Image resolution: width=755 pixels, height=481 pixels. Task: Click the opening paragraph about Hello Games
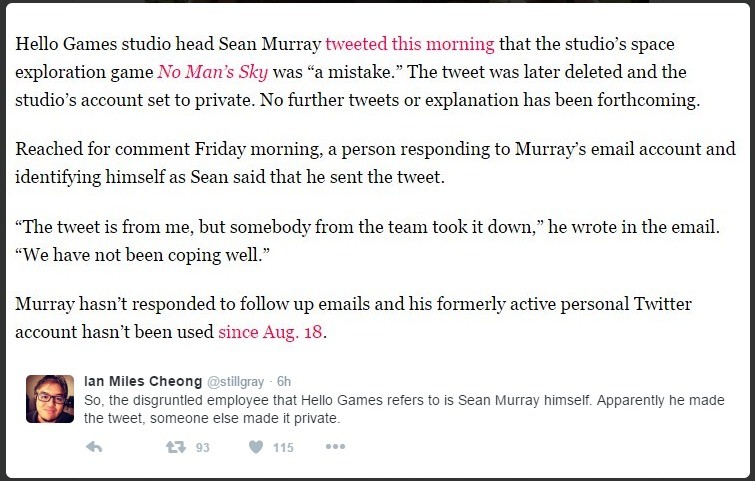point(357,72)
